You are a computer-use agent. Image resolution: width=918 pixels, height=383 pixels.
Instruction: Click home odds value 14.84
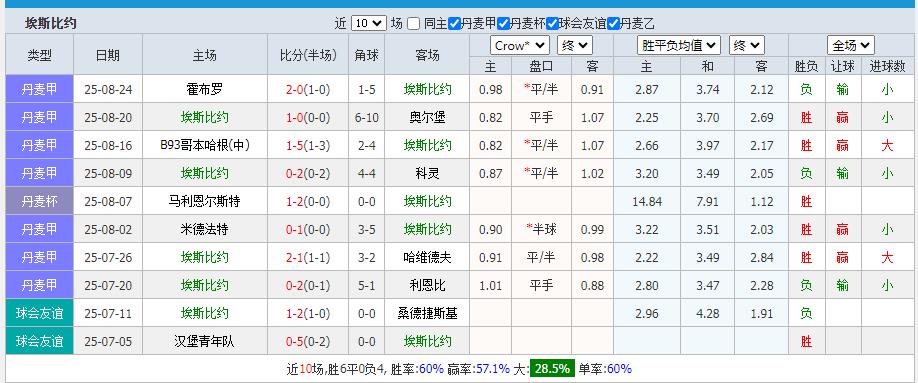click(x=647, y=201)
